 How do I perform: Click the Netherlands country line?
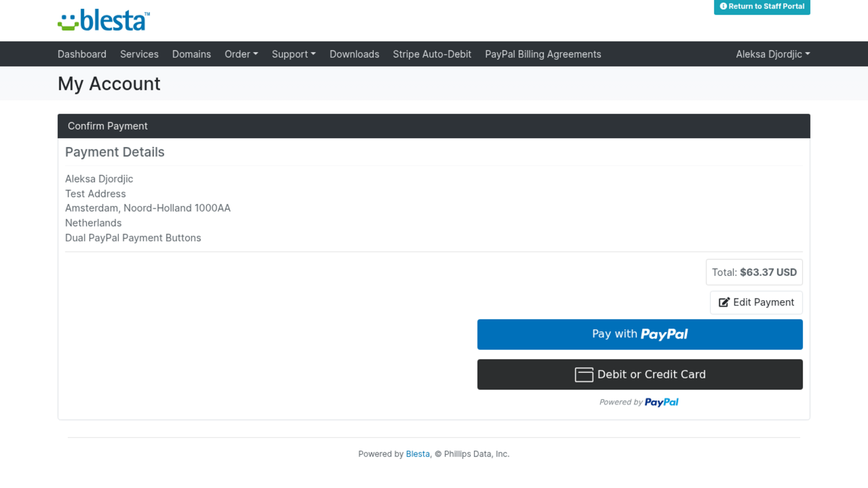[x=93, y=223]
